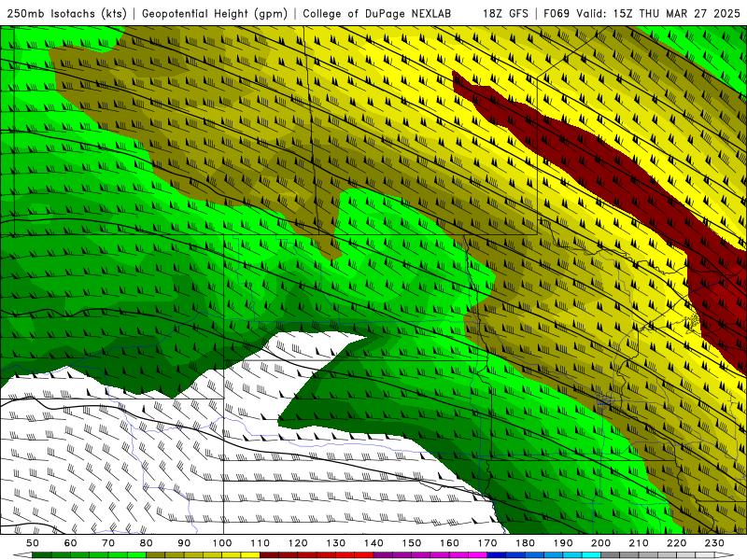Click the 'College of DuPage NEXLAB' label
The image size is (747, 560).
[x=377, y=14]
